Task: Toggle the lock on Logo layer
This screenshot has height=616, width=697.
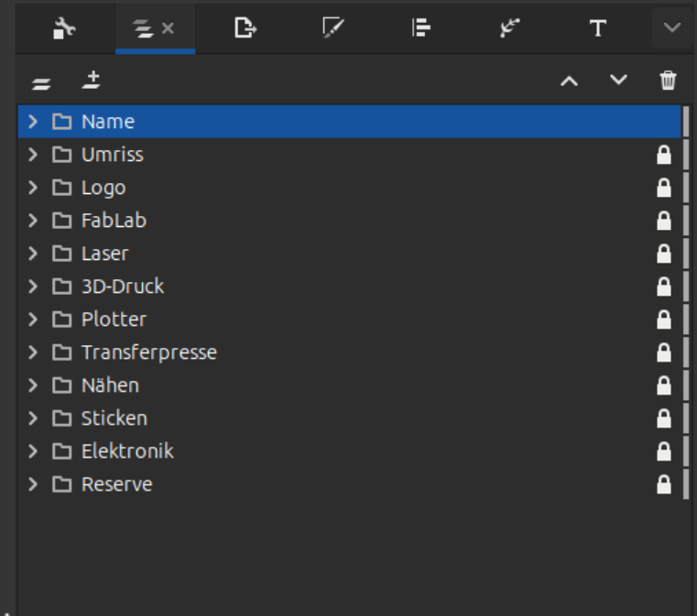Action: tap(664, 188)
